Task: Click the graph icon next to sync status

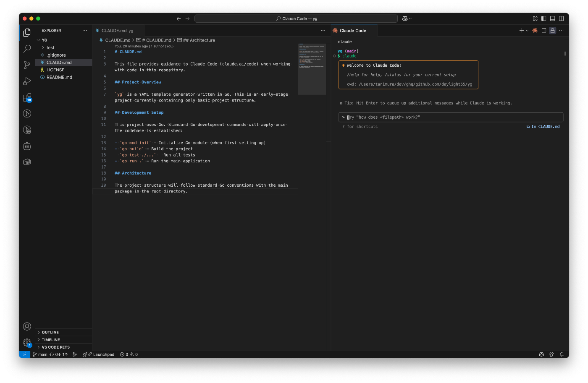Action: (75, 354)
